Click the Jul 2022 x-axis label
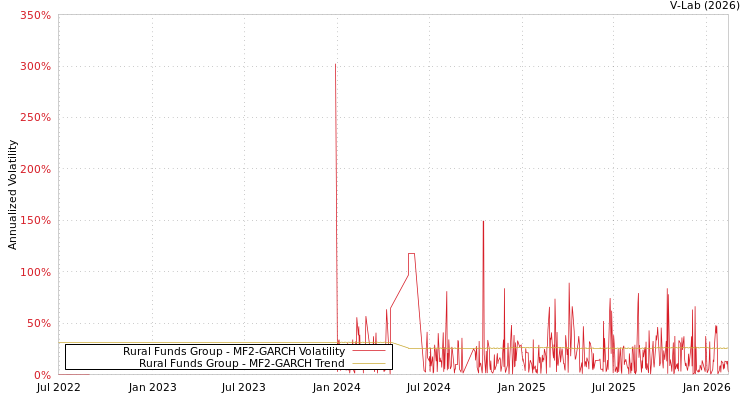Screen dimensions: 750x400 59,388
